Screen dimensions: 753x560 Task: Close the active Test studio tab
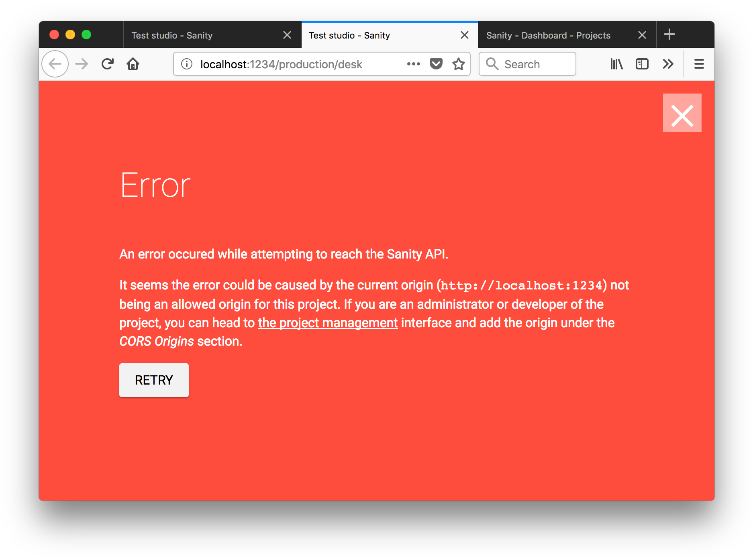coord(464,35)
